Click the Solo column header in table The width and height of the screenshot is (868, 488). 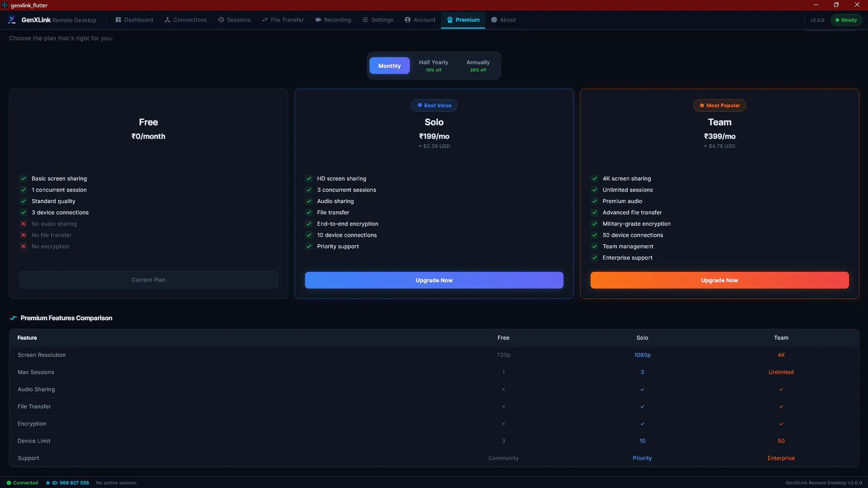point(642,338)
